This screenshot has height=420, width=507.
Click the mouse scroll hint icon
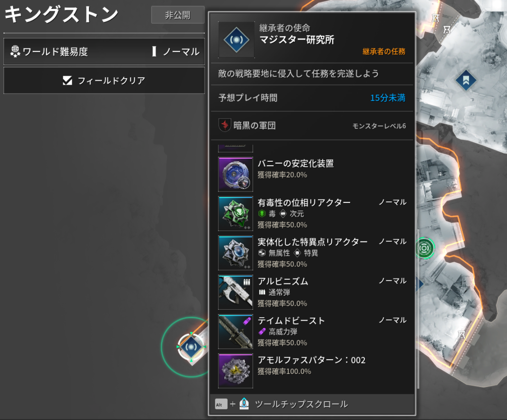(244, 404)
